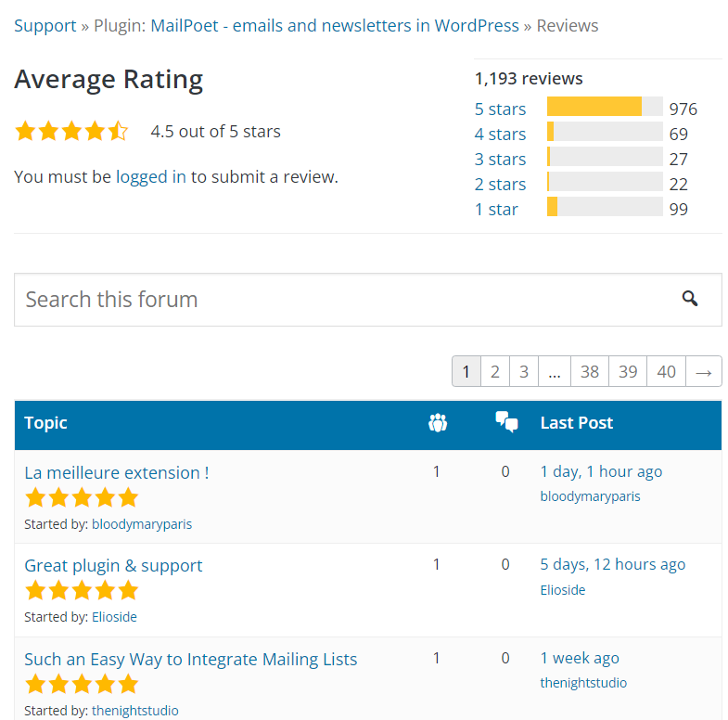Filter reviews by 5 stars

pos(500,109)
